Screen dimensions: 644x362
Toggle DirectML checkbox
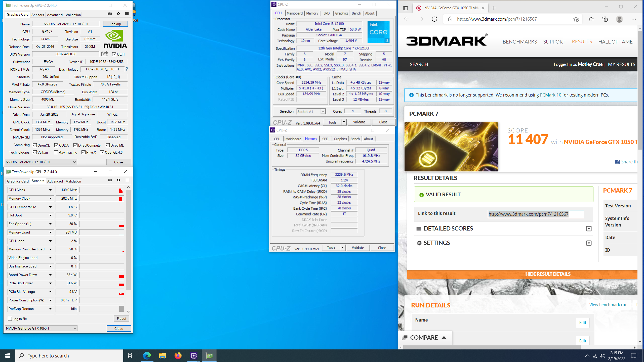pyautogui.click(x=108, y=145)
